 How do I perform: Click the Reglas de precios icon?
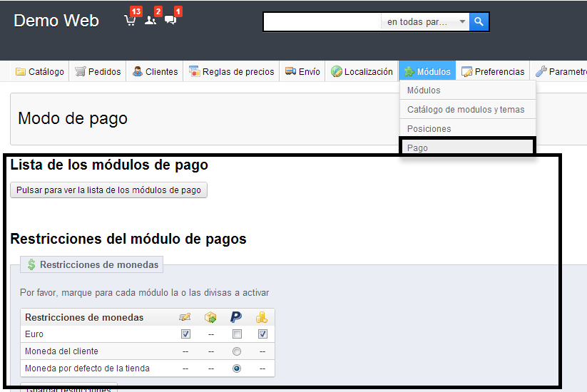pyautogui.click(x=194, y=71)
